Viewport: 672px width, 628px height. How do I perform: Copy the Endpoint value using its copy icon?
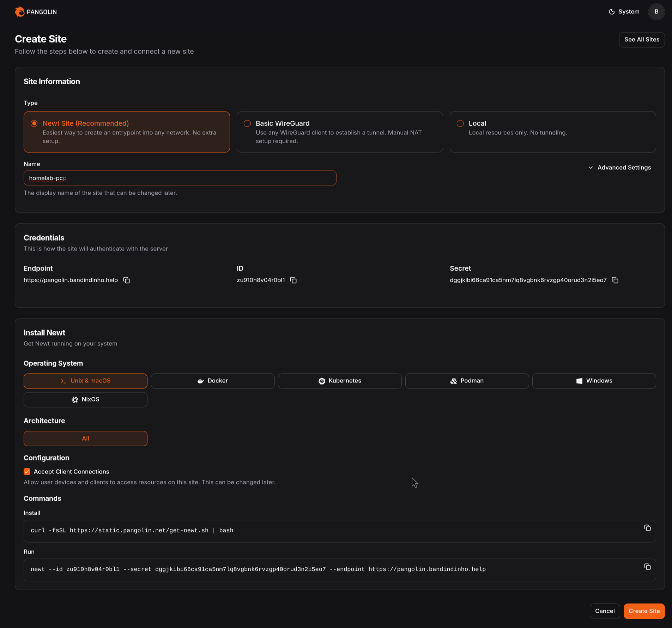click(x=126, y=280)
